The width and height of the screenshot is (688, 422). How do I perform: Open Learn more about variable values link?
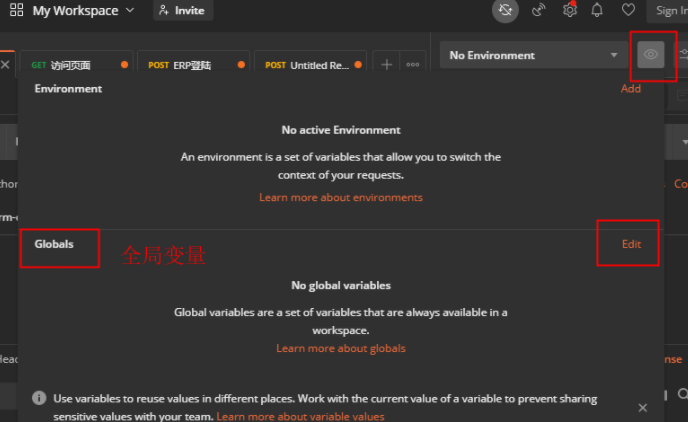300,416
